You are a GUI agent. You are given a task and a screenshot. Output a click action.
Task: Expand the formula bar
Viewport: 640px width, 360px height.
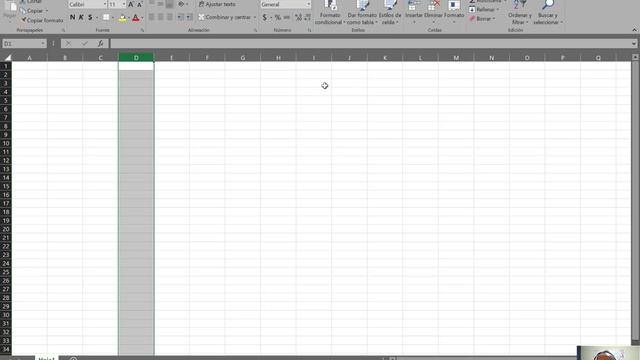coord(633,43)
